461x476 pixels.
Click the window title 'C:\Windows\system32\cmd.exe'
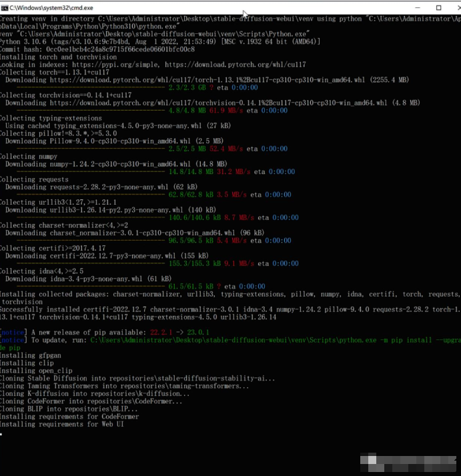pos(51,8)
